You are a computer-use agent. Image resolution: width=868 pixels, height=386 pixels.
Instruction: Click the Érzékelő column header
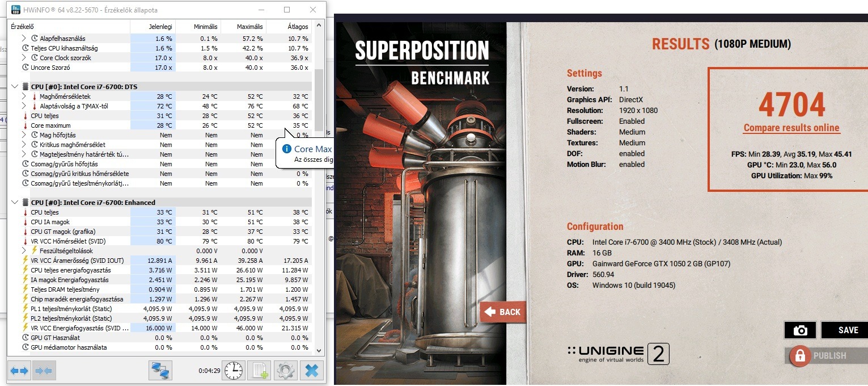[x=69, y=27]
